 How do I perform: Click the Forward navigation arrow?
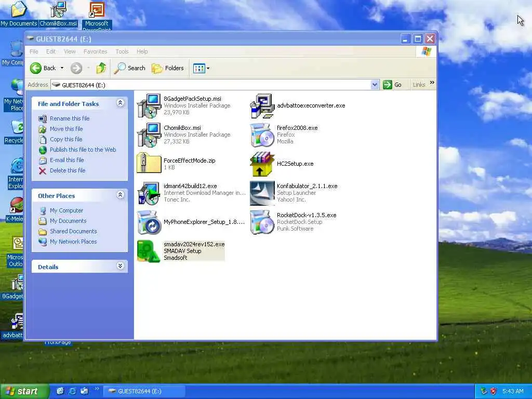(76, 68)
